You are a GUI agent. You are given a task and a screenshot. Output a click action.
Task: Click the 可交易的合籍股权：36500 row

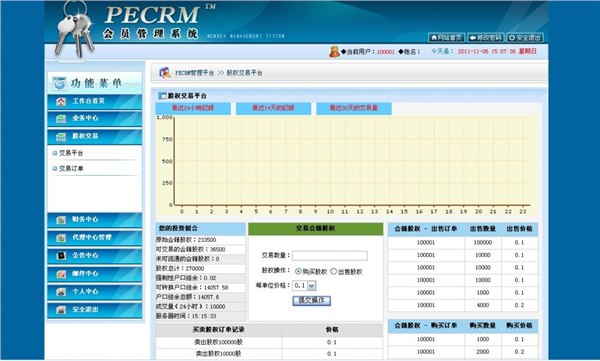tap(201, 250)
